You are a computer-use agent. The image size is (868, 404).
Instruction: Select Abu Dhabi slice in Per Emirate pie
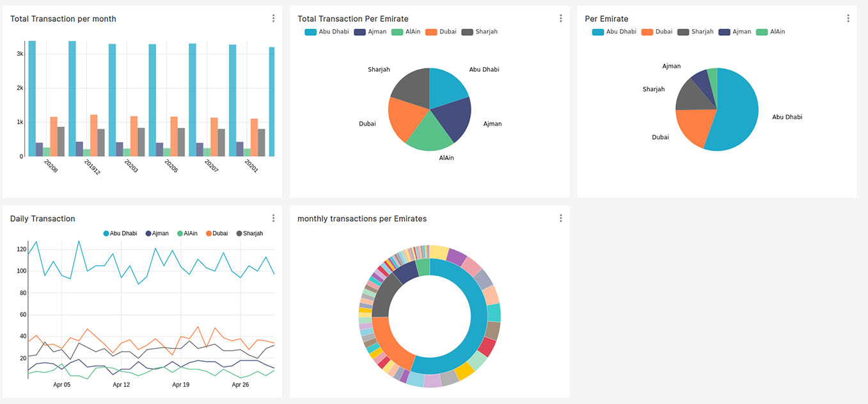(736, 115)
